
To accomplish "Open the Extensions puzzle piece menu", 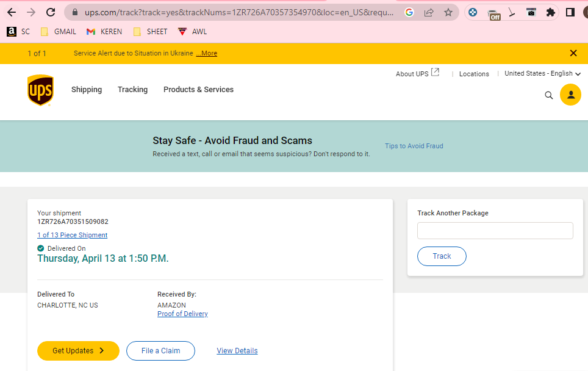I will pos(551,12).
